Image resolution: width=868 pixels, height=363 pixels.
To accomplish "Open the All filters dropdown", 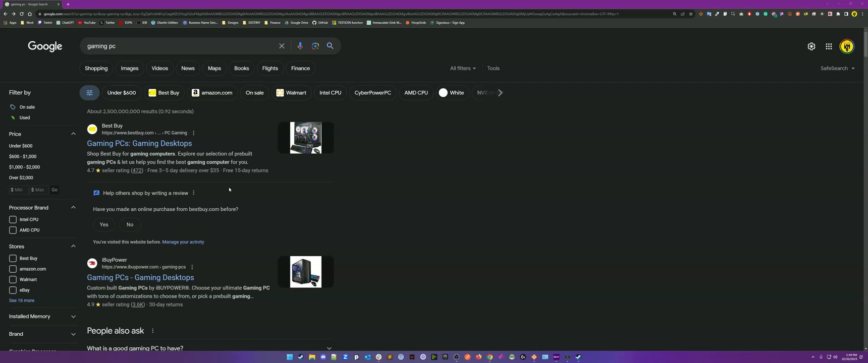I will [x=463, y=69].
